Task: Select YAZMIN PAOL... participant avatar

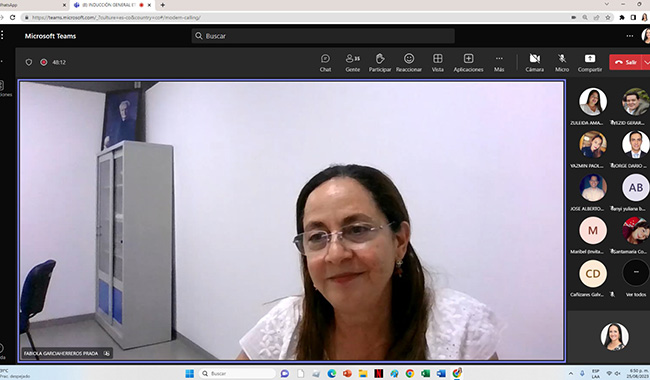Action: 593,145
